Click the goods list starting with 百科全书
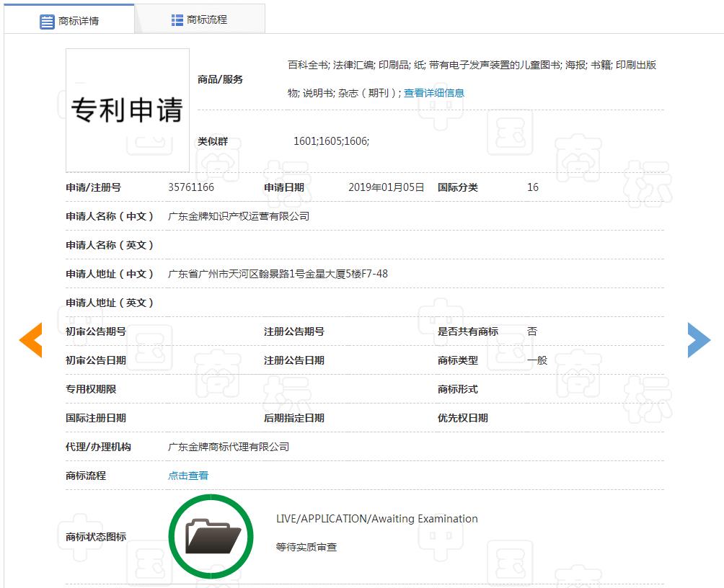724x588 pixels. (472, 66)
